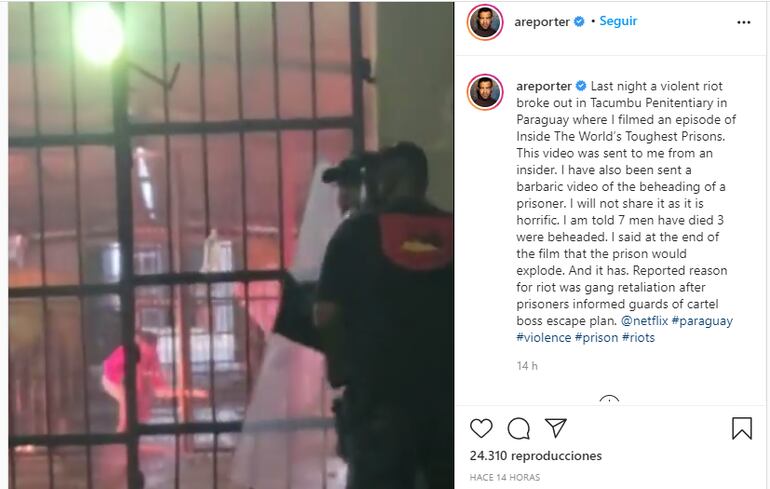Like the post with heart icon
This screenshot has height=489, width=770.
coord(481,428)
